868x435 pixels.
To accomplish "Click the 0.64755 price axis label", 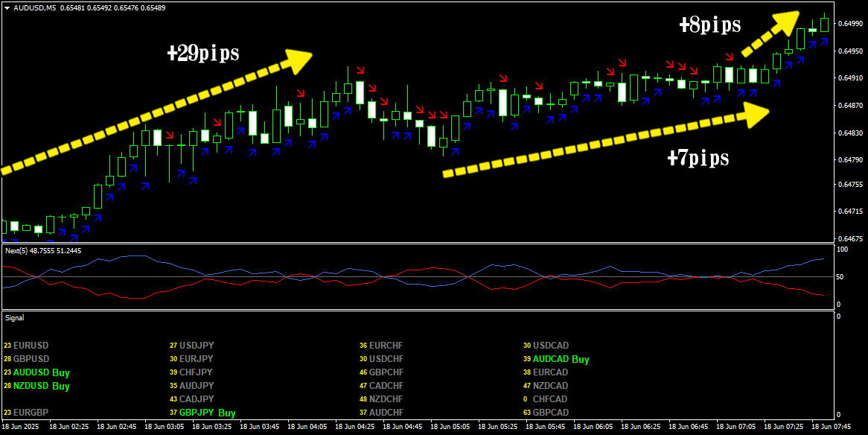I will pyautogui.click(x=849, y=185).
